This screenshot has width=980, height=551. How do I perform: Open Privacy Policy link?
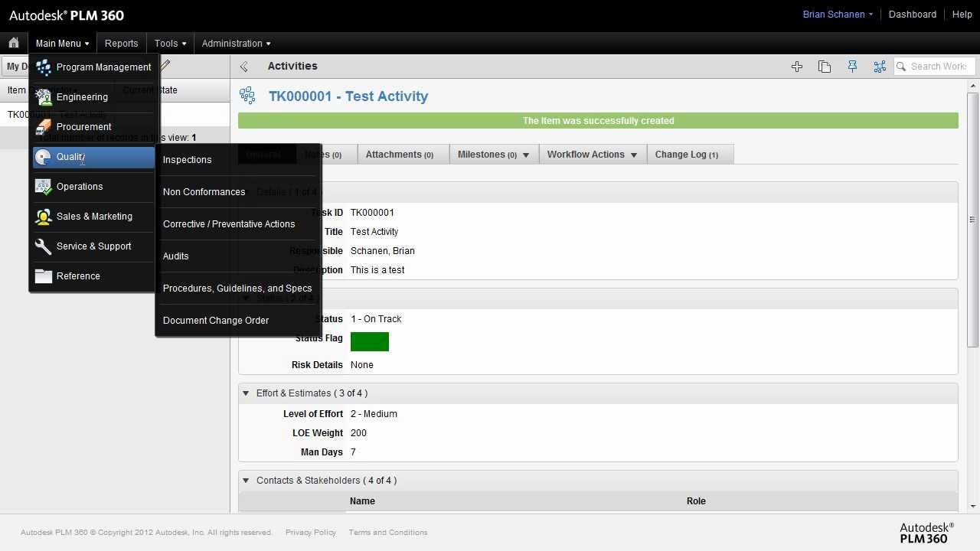[x=311, y=533]
